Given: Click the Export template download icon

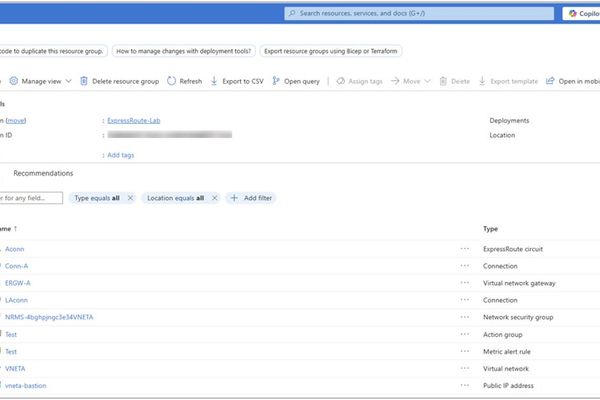Looking at the screenshot, I should [x=483, y=81].
